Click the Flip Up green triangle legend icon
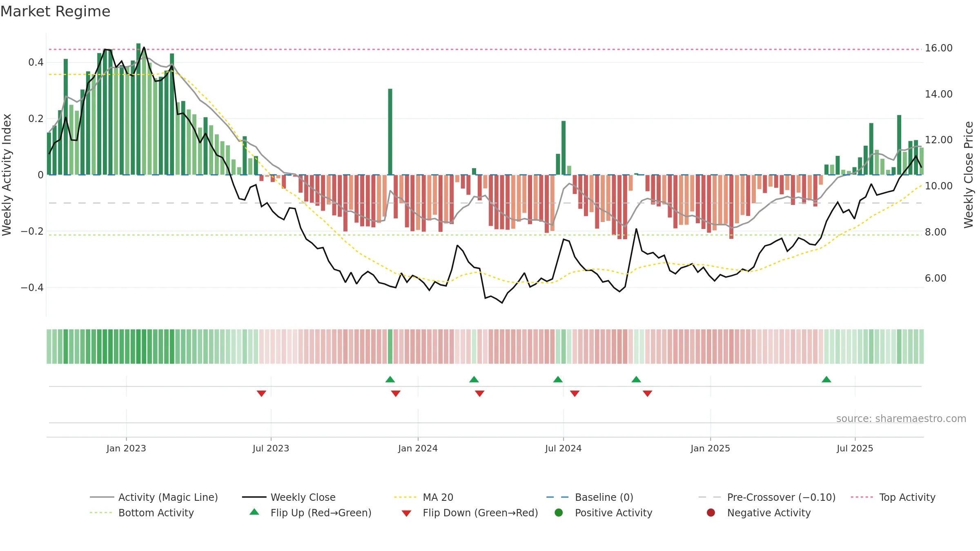This screenshot has height=551, width=980. (254, 512)
